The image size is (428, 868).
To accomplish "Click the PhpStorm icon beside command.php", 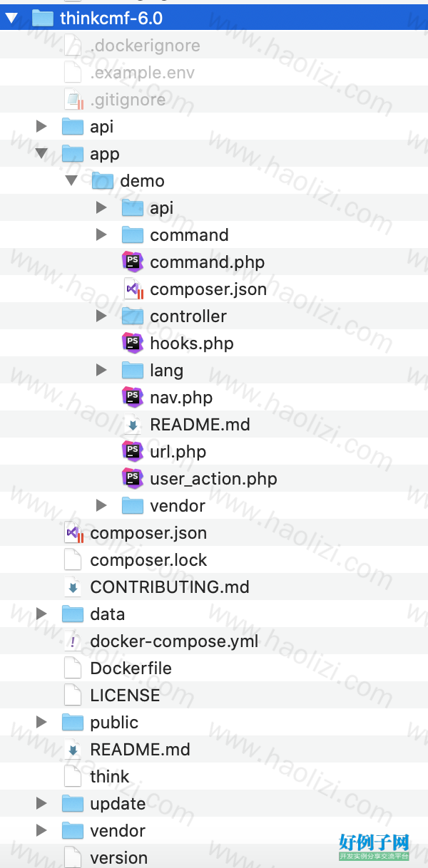I will click(133, 262).
